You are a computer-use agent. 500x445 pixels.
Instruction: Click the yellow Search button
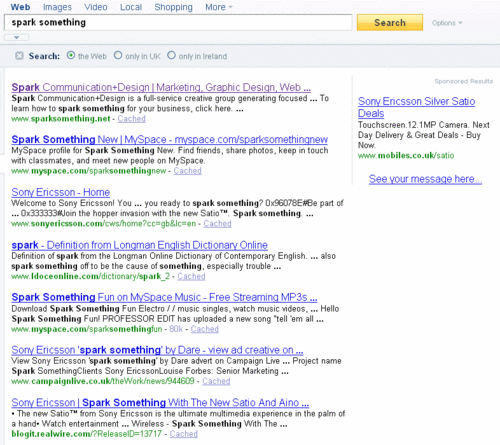[390, 23]
